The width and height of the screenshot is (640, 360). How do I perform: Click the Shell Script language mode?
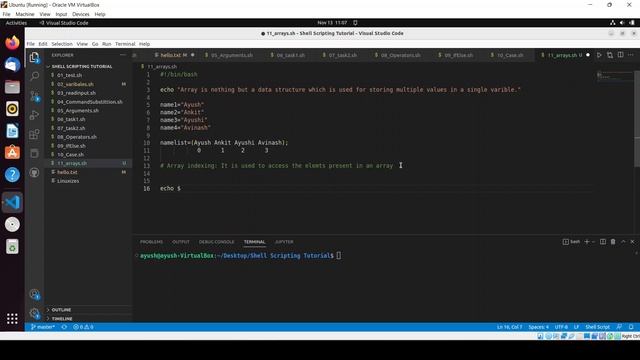coord(597,327)
